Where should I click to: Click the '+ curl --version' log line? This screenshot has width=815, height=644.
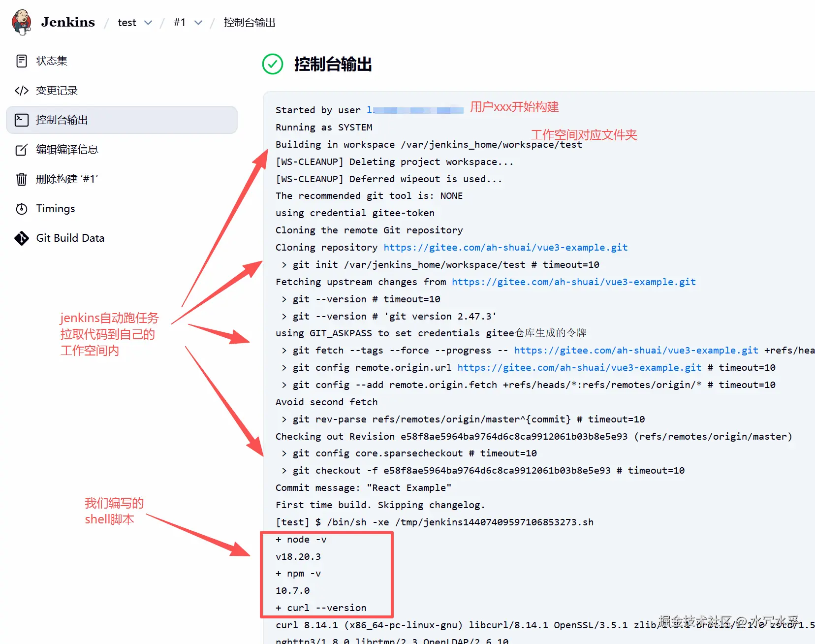[321, 608]
